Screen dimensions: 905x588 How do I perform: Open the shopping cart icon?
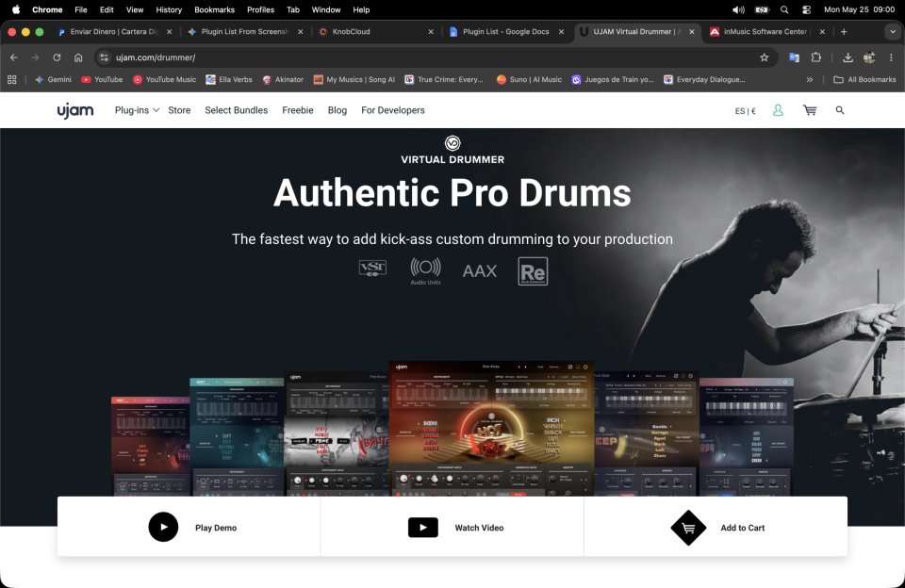point(810,110)
